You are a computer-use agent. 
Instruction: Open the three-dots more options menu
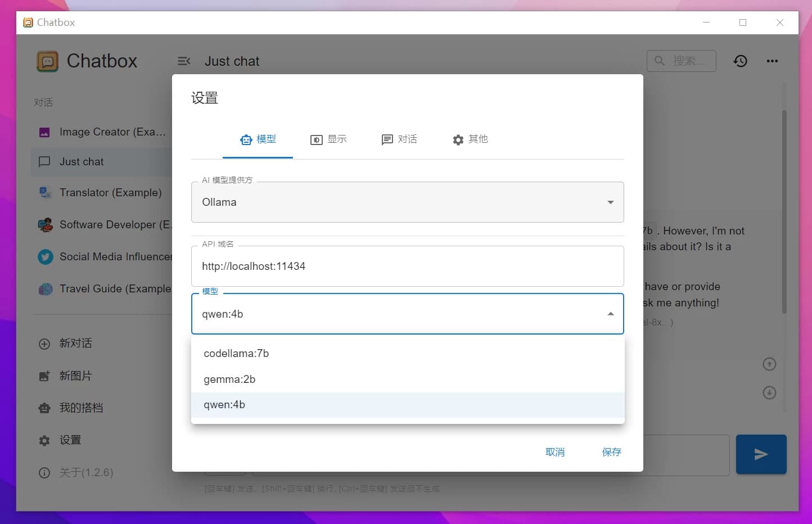772,61
